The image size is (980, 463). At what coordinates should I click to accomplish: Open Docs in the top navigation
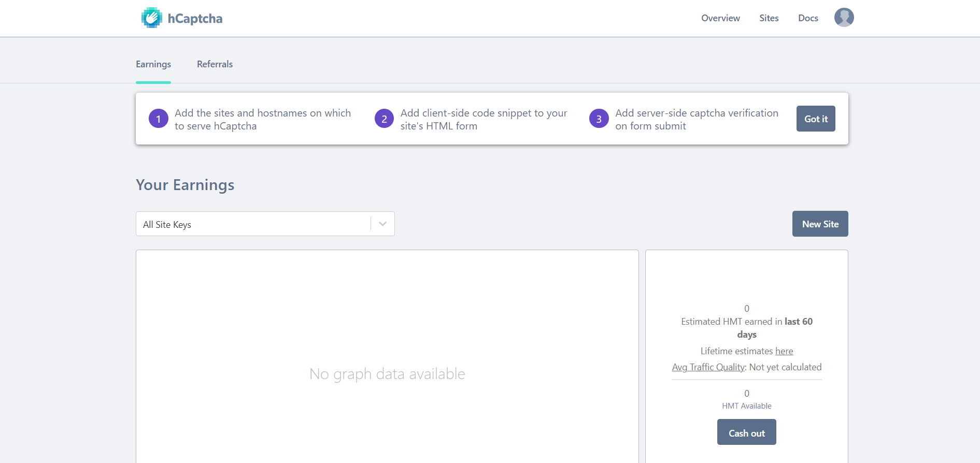click(x=808, y=18)
